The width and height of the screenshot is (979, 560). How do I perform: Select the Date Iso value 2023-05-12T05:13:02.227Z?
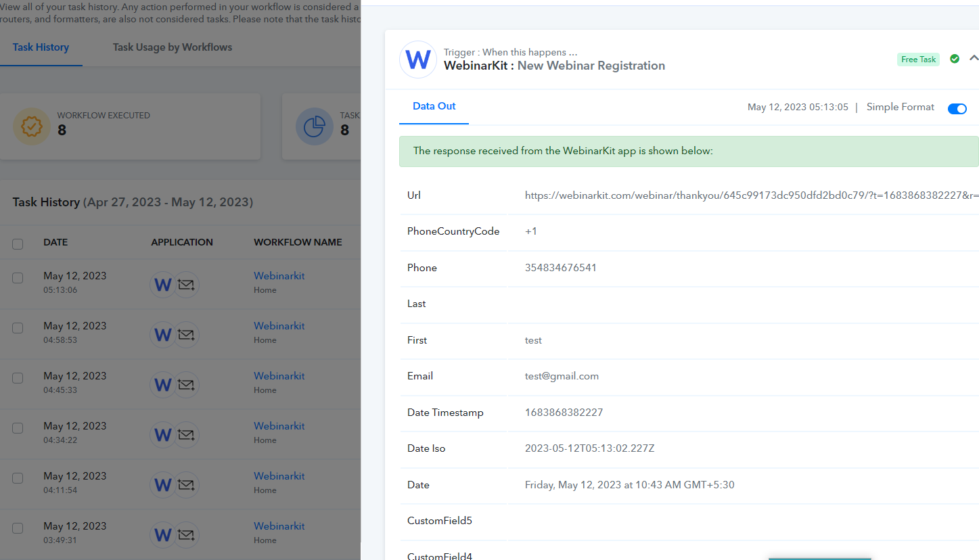[590, 448]
